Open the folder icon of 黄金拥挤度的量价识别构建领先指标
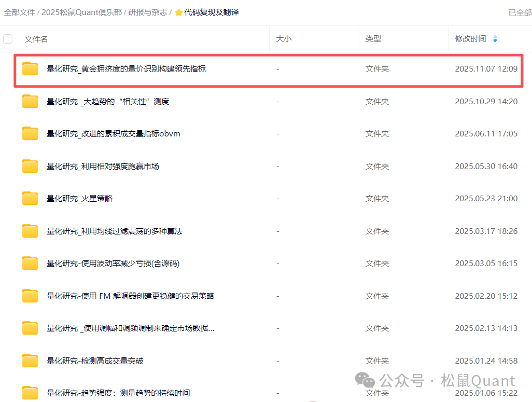The height and width of the screenshot is (402, 532). pos(30,68)
